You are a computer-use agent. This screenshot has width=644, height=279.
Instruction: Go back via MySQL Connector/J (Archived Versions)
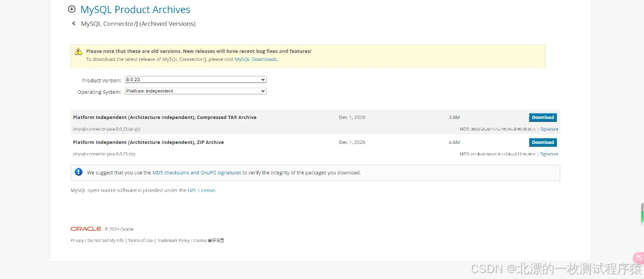(138, 24)
